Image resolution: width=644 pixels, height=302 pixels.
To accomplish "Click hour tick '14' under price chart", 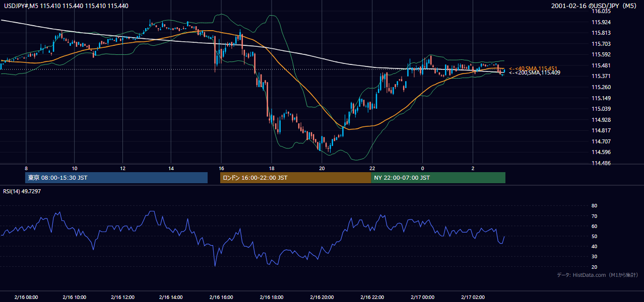I will tap(171, 168).
